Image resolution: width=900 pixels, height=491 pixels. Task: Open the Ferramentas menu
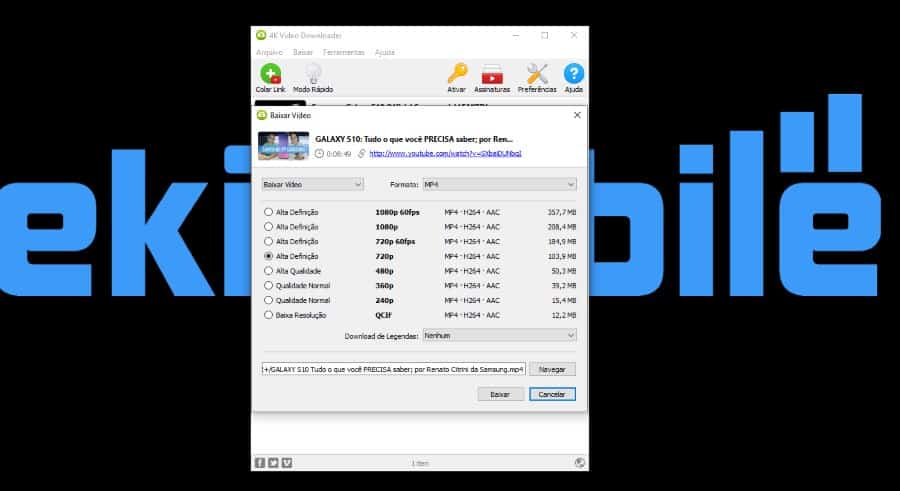(343, 52)
